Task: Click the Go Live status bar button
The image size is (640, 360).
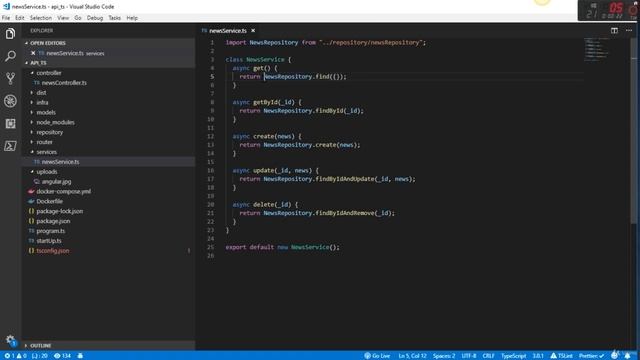Action: point(377,356)
